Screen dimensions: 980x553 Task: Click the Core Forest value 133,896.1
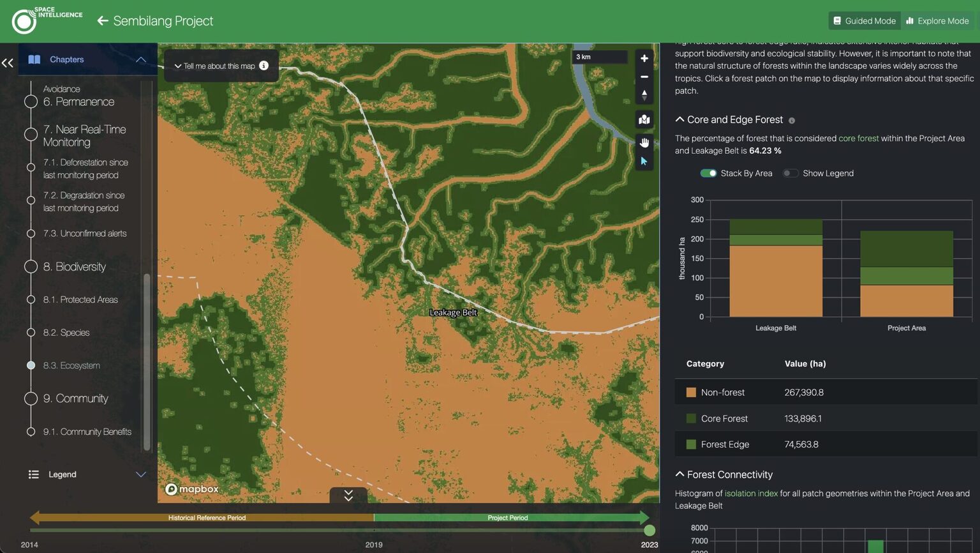[803, 418]
